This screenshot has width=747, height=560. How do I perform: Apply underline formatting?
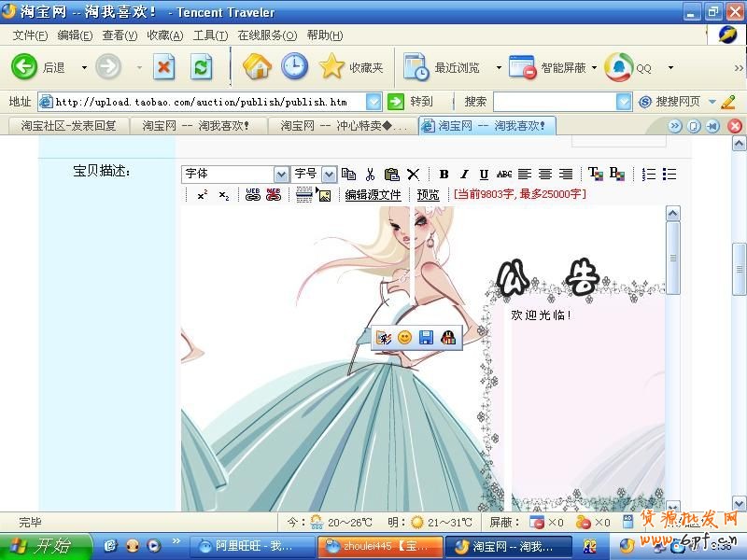coord(484,175)
